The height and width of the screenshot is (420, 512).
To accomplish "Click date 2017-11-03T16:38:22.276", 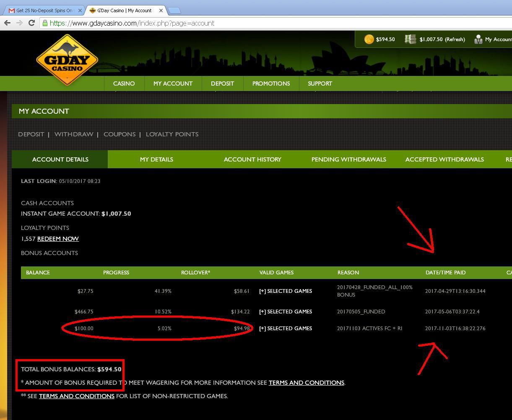I will click(x=455, y=329).
